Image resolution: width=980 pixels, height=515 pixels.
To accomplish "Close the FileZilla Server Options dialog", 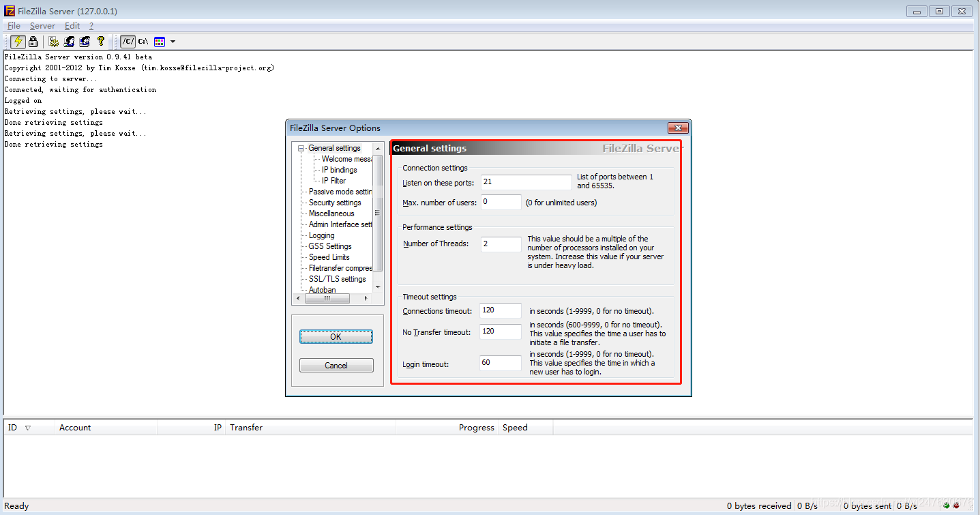I will click(x=677, y=128).
